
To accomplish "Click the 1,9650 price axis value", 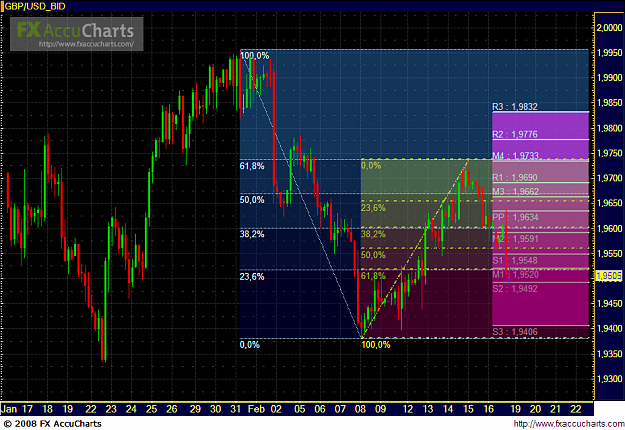I will point(609,203).
